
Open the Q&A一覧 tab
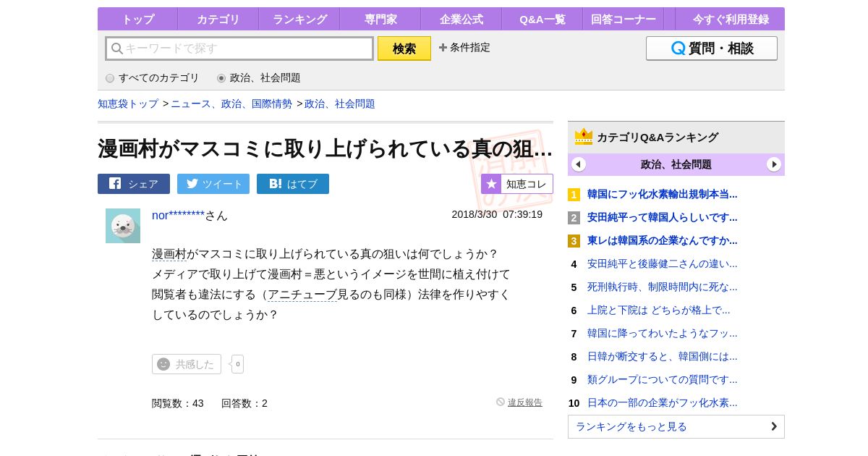[x=542, y=20]
